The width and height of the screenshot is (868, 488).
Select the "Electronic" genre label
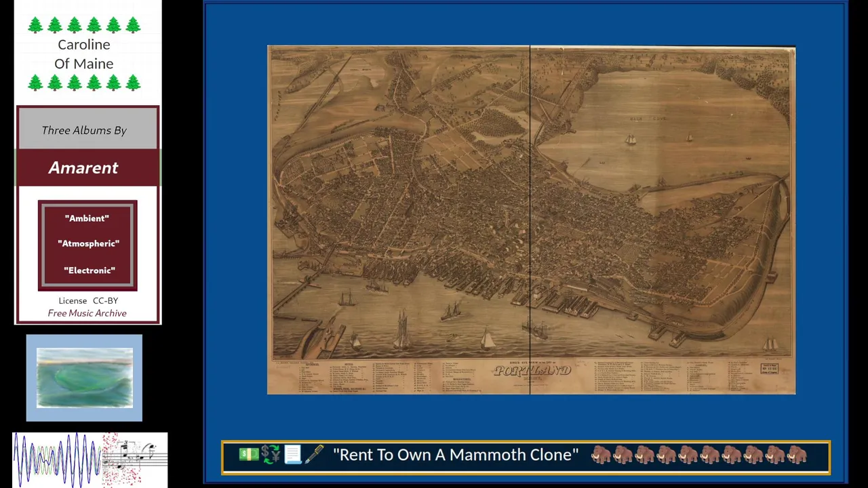pos(89,270)
